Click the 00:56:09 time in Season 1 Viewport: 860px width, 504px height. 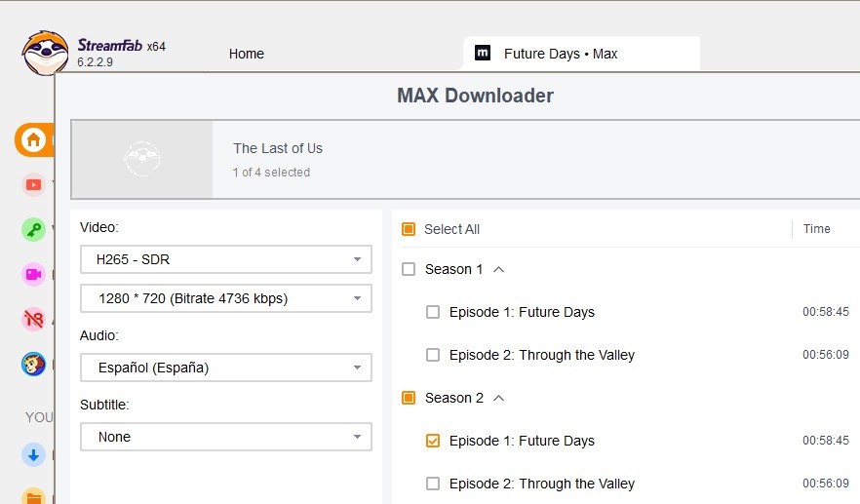coord(826,355)
